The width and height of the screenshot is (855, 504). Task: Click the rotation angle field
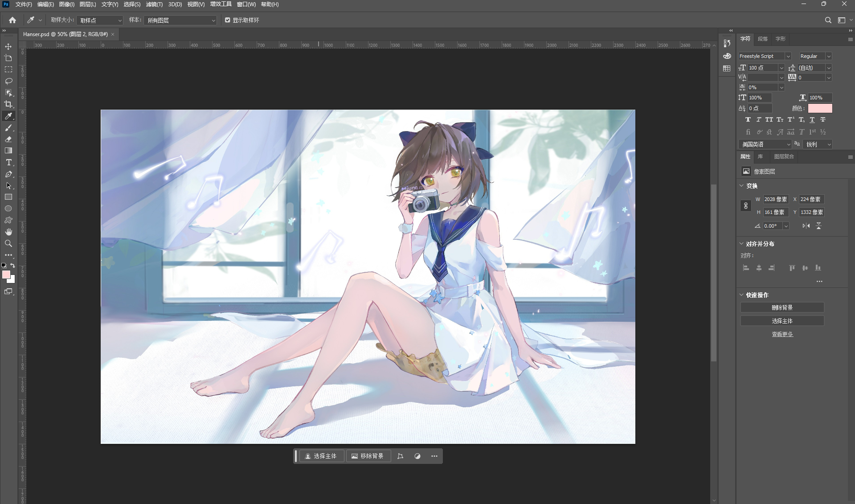point(773,226)
